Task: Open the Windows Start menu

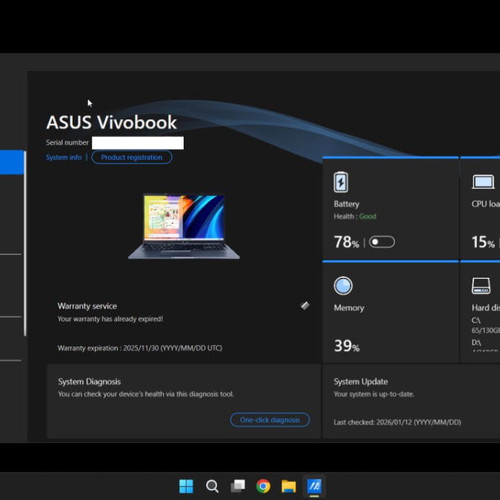Action: 186,486
